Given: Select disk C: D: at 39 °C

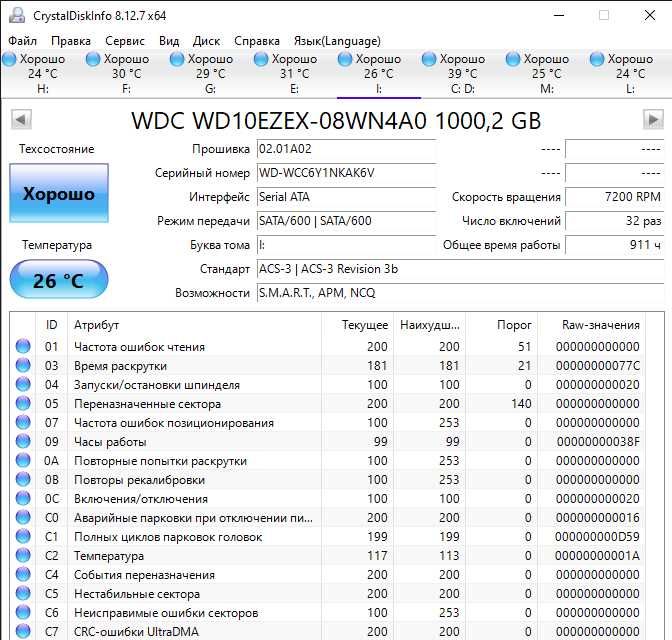Looking at the screenshot, I should click(462, 74).
